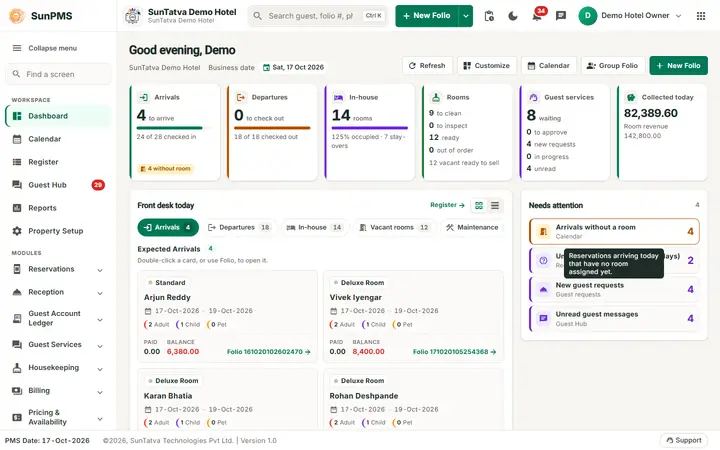Click the Guest services card icon
The height and width of the screenshot is (450, 720).
point(534,97)
